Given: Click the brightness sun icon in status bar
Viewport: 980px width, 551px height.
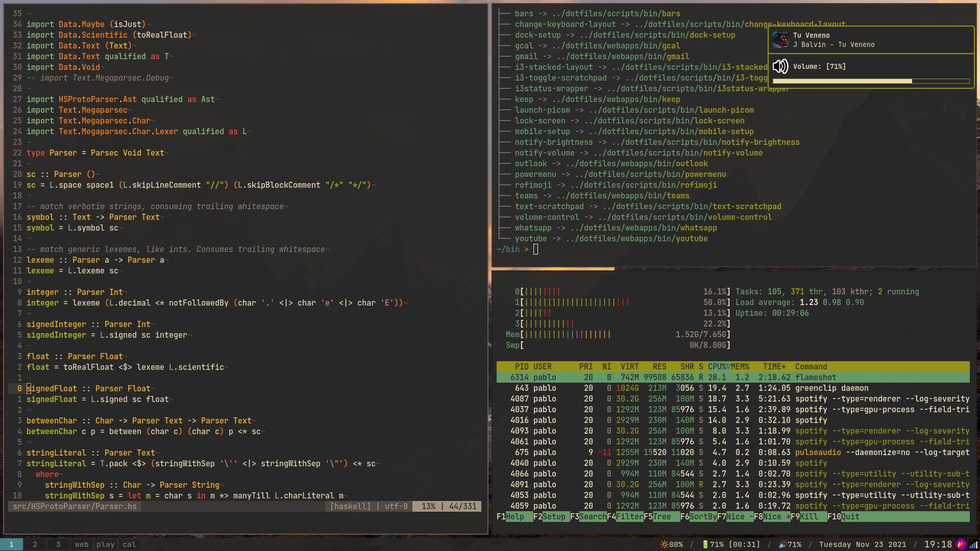Looking at the screenshot, I should point(664,544).
